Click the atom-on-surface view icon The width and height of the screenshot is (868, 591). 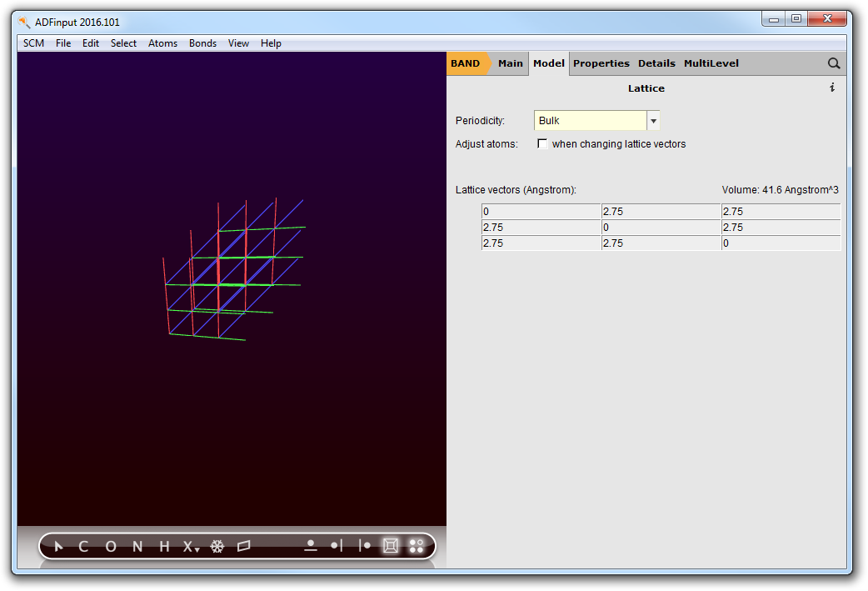[311, 546]
